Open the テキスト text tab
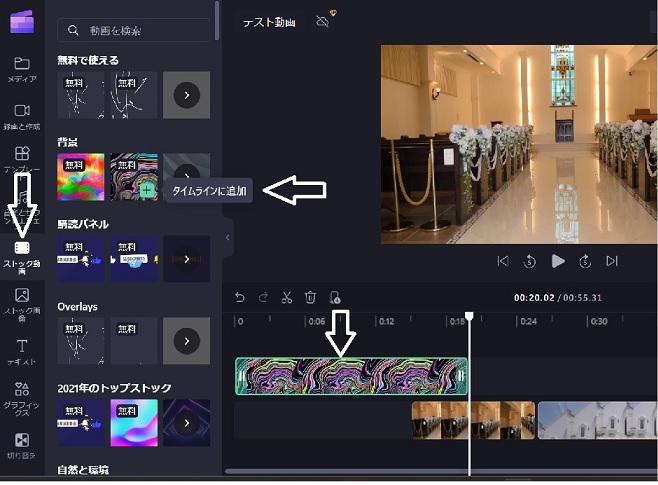 click(x=22, y=352)
